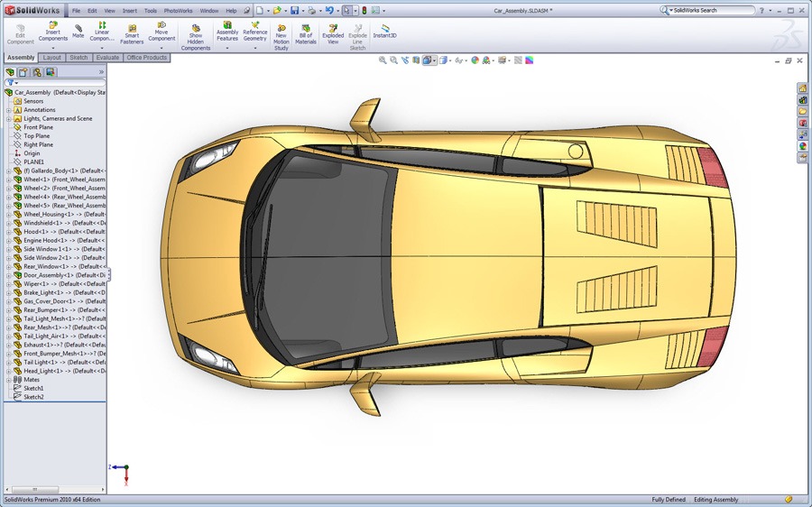Click the Edit Appearance color ball icon

(475, 60)
